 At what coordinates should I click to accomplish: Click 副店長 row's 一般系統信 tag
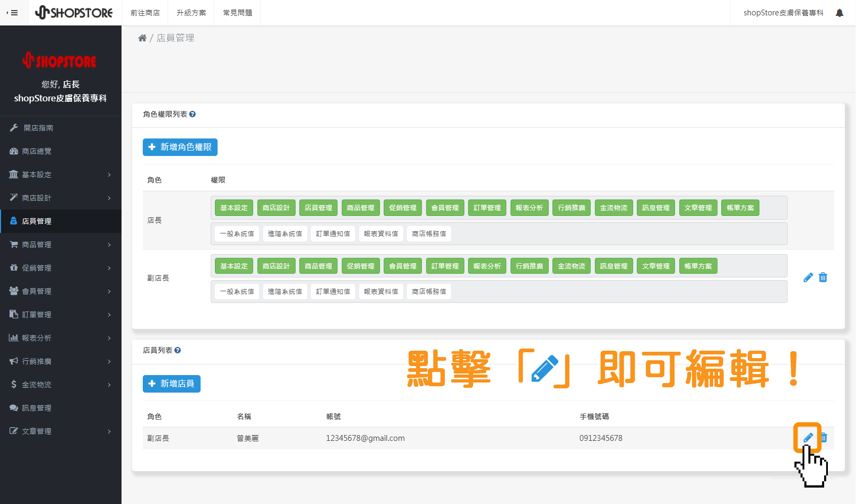click(237, 291)
